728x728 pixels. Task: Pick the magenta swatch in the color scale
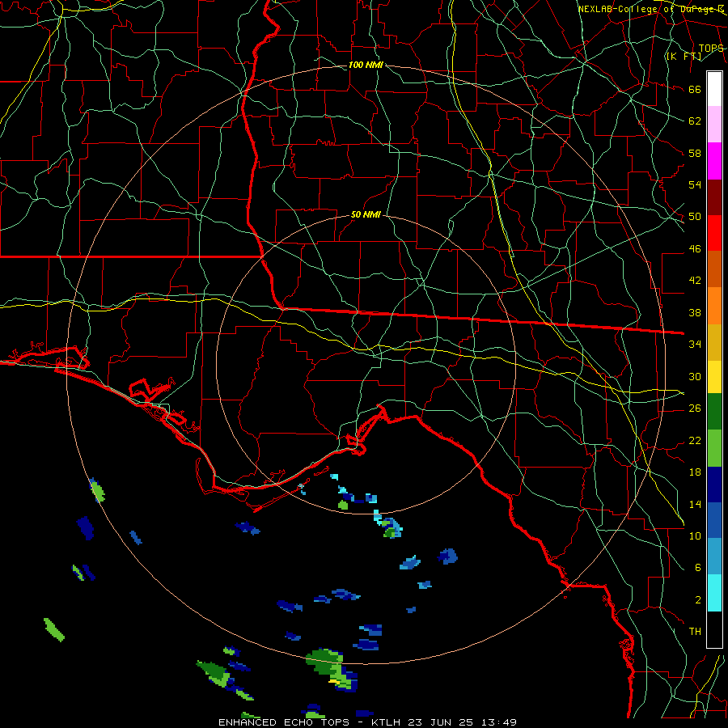click(x=714, y=161)
